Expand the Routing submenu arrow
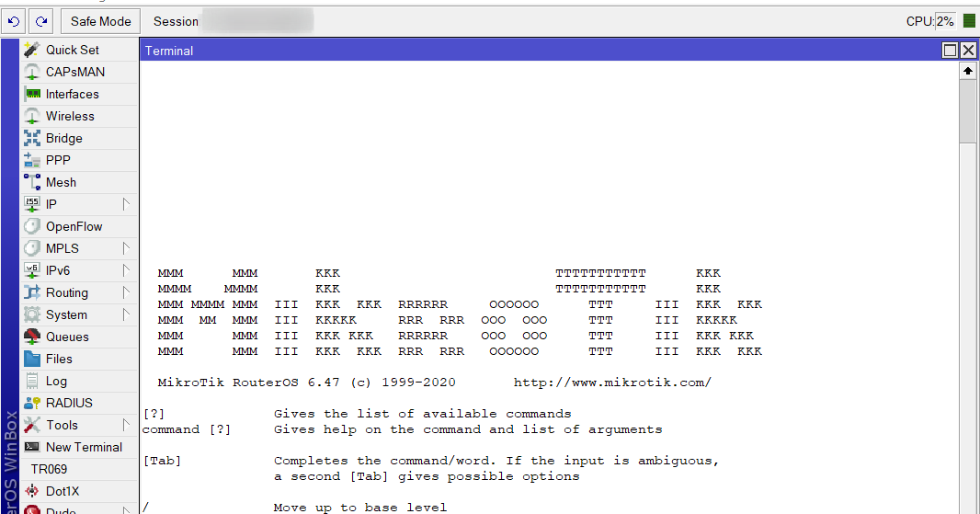The image size is (980, 514). click(126, 292)
